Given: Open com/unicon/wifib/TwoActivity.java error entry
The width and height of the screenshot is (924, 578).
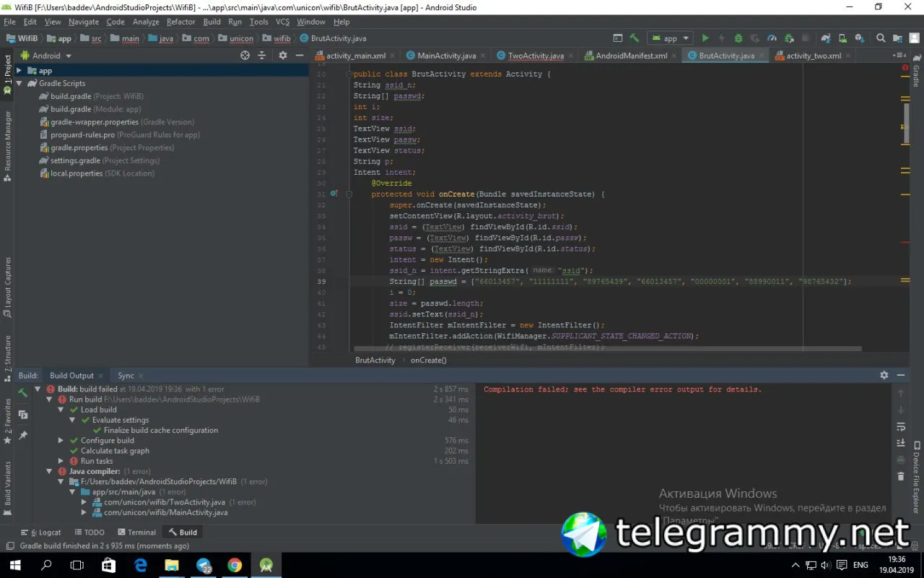Looking at the screenshot, I should pyautogui.click(x=165, y=502).
